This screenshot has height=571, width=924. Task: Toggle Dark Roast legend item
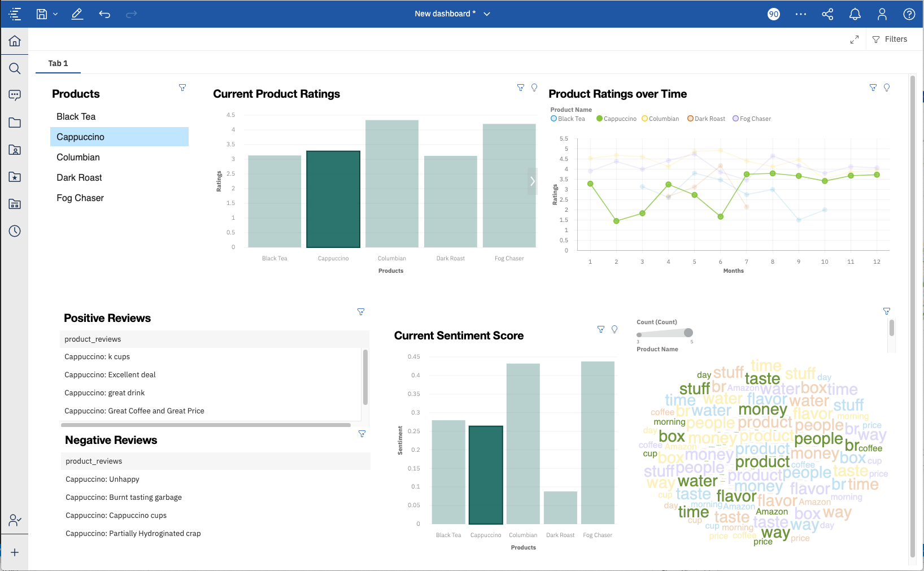point(706,119)
